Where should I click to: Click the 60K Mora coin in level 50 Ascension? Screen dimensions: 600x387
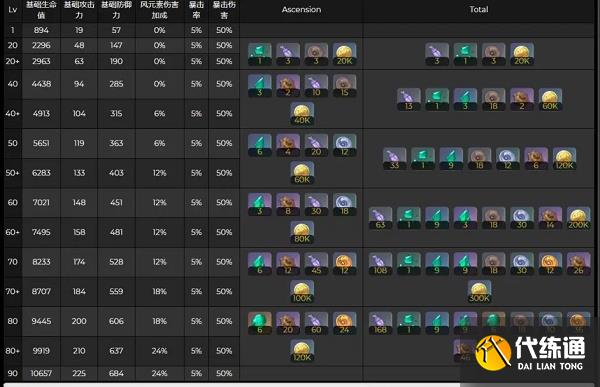point(302,173)
